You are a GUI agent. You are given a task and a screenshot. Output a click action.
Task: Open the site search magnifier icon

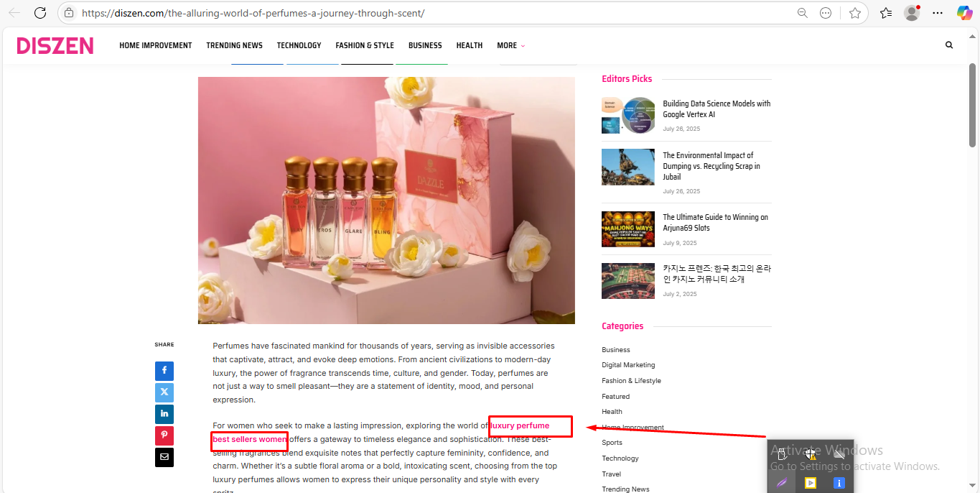pos(949,45)
